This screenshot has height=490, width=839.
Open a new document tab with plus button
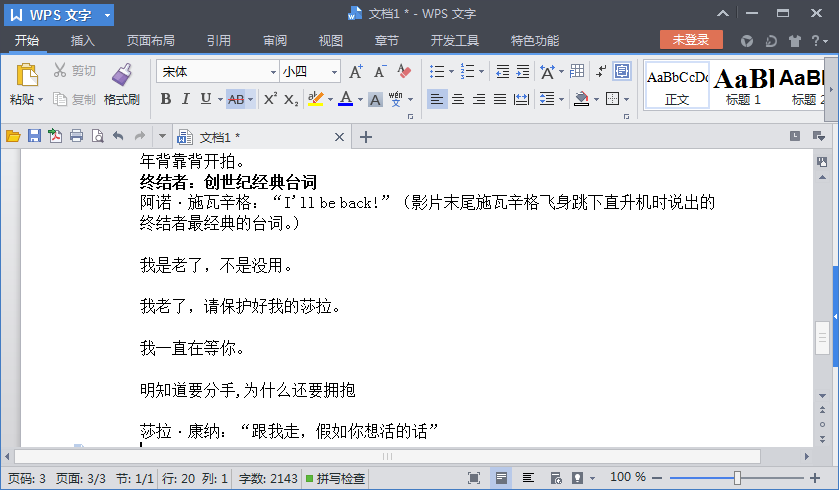click(366, 137)
